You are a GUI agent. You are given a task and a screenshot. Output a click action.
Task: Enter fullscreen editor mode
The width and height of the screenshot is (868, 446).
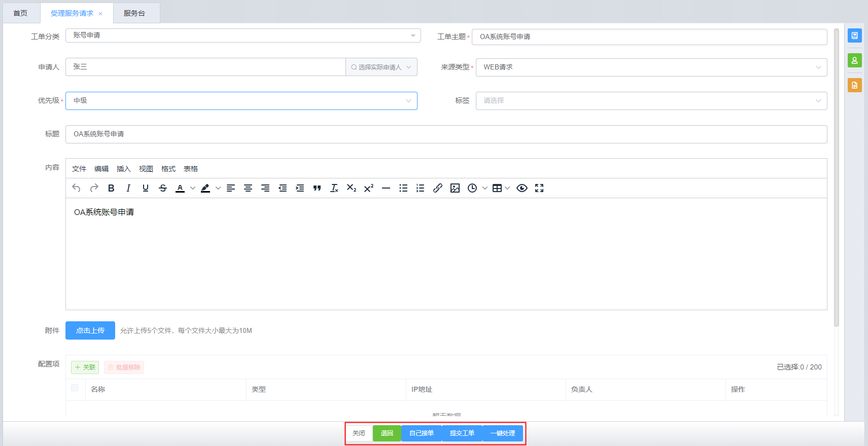coord(539,188)
